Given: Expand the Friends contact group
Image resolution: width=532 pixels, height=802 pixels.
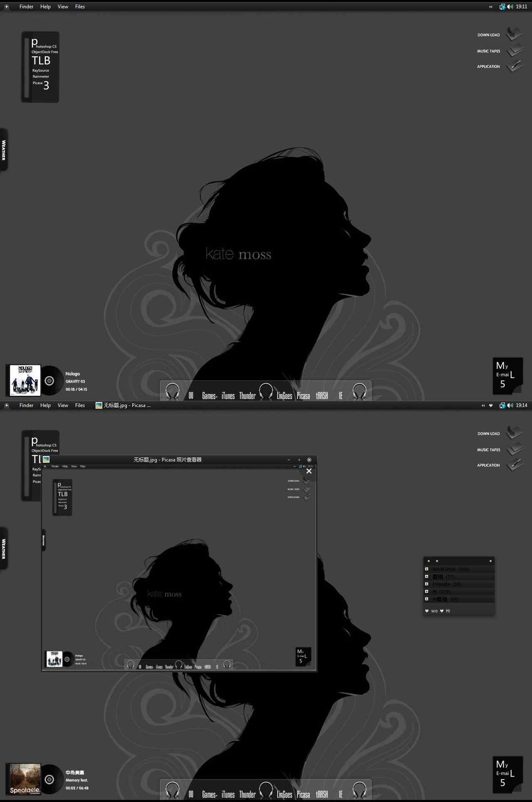Looking at the screenshot, I should point(426,584).
